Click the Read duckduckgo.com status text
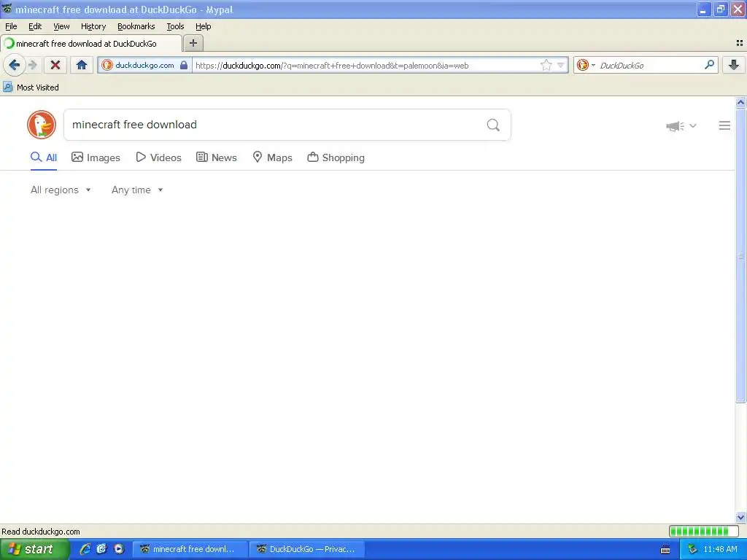Image resolution: width=747 pixels, height=560 pixels. [x=41, y=532]
